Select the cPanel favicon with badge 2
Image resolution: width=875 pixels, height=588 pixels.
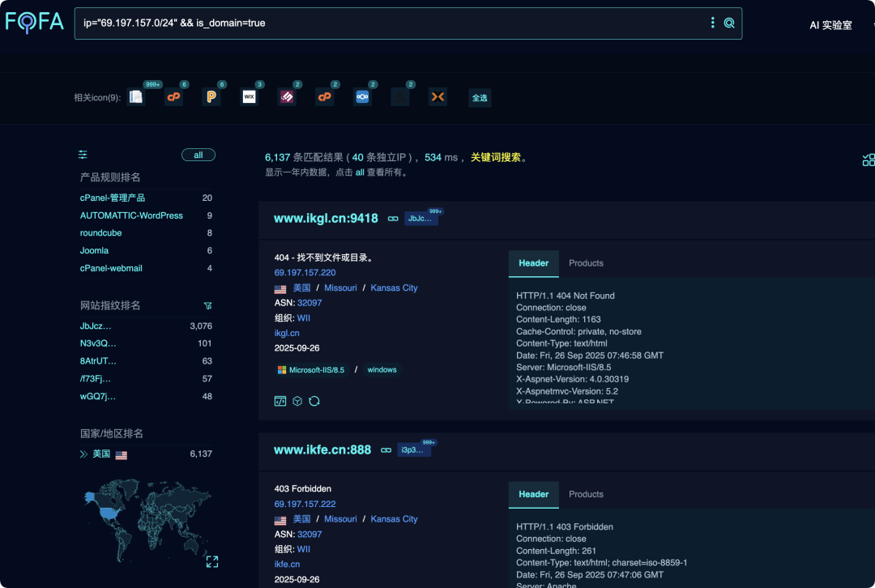[324, 97]
